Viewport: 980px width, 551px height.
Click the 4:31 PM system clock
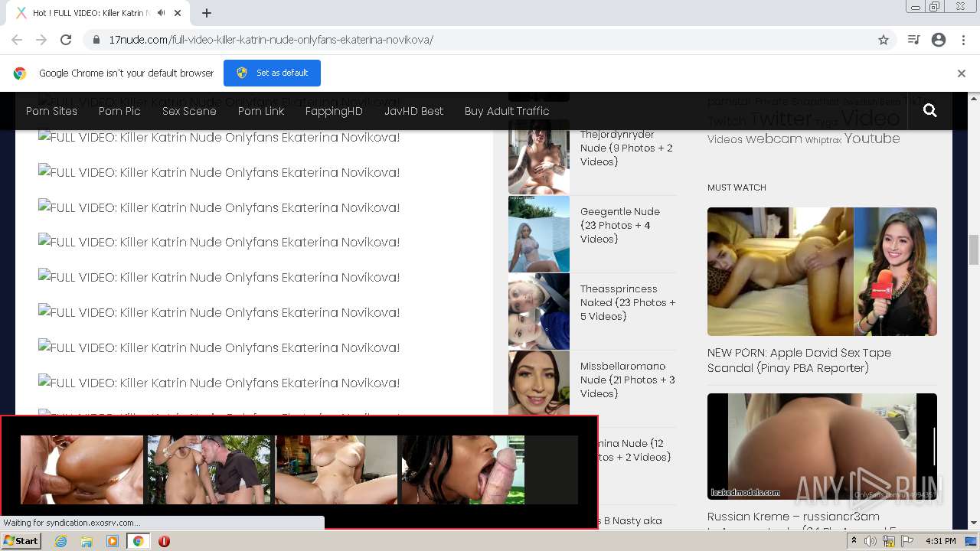click(940, 541)
